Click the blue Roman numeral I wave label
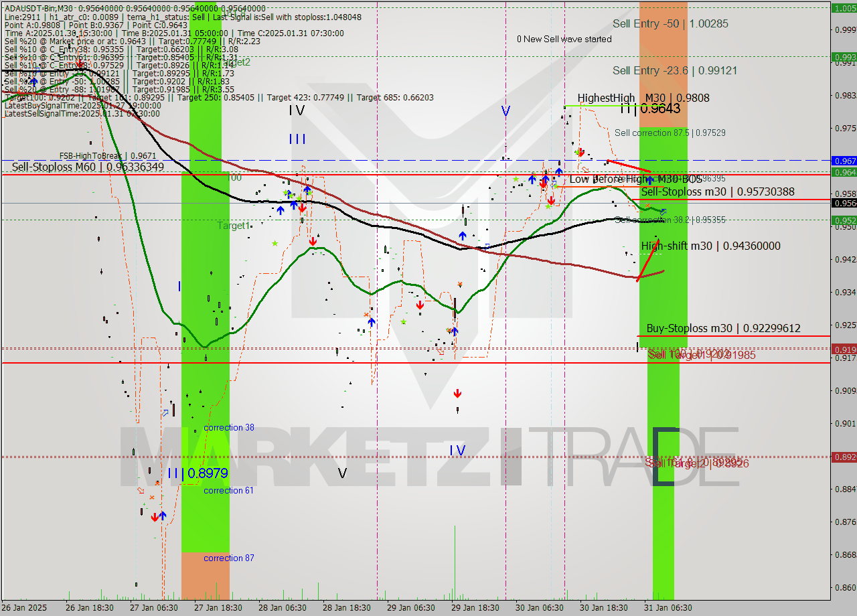857x616 pixels. pyautogui.click(x=179, y=287)
